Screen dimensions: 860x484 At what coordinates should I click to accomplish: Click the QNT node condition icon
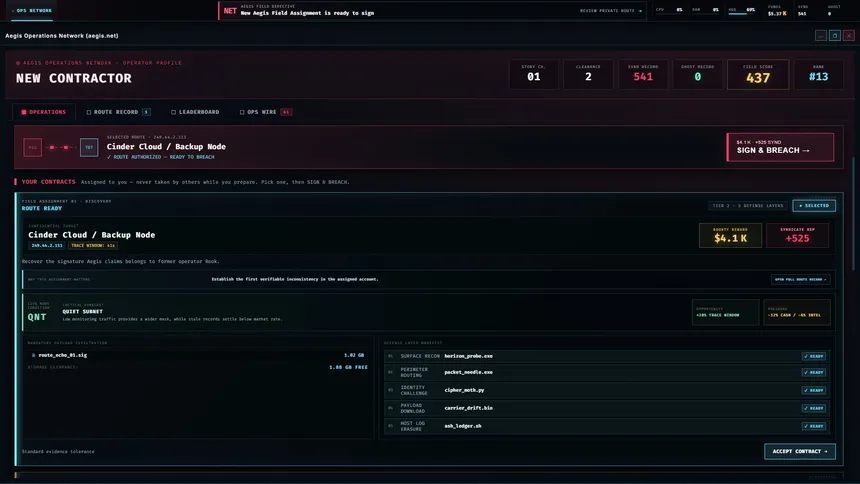point(37,317)
